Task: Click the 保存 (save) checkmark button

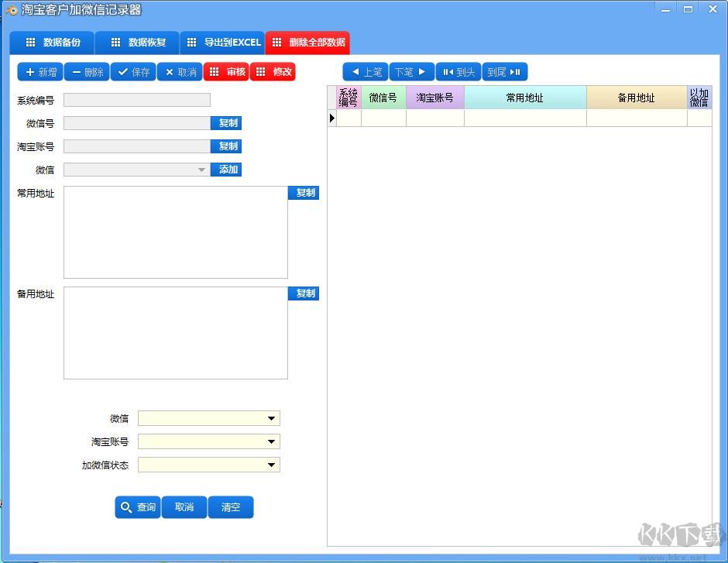Action: 133,72
